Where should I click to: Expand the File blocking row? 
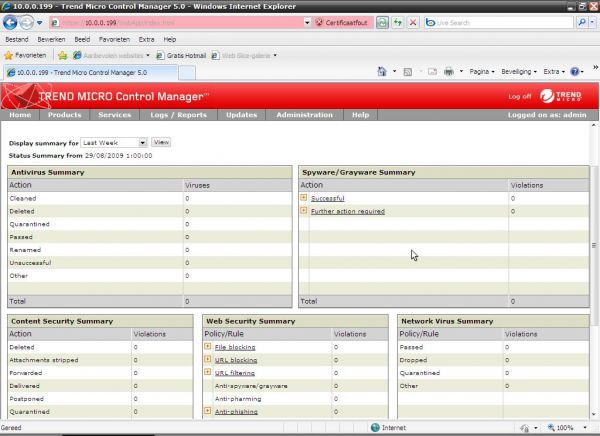pyautogui.click(x=207, y=346)
